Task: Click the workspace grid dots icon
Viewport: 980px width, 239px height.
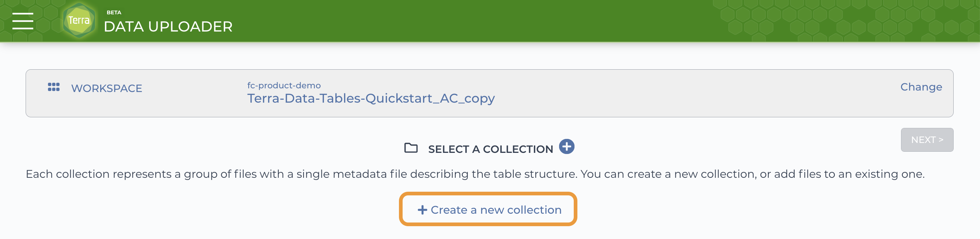Action: pos(54,87)
